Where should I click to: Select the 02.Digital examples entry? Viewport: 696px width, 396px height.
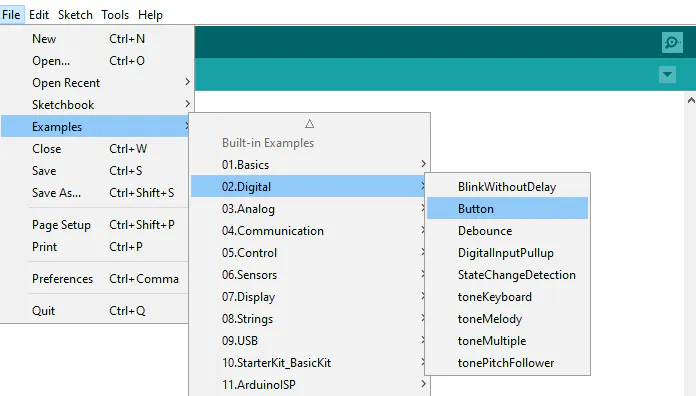tap(308, 186)
